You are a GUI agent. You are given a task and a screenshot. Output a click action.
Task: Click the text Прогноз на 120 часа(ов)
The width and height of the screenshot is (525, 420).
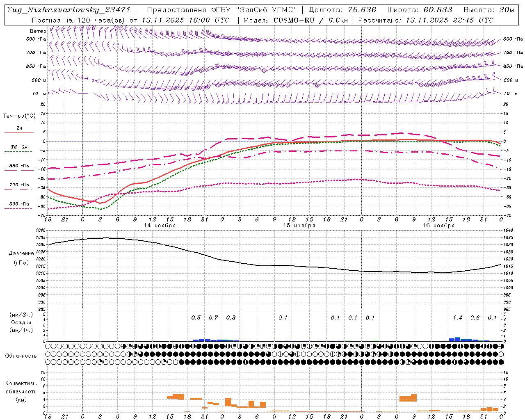click(x=78, y=20)
